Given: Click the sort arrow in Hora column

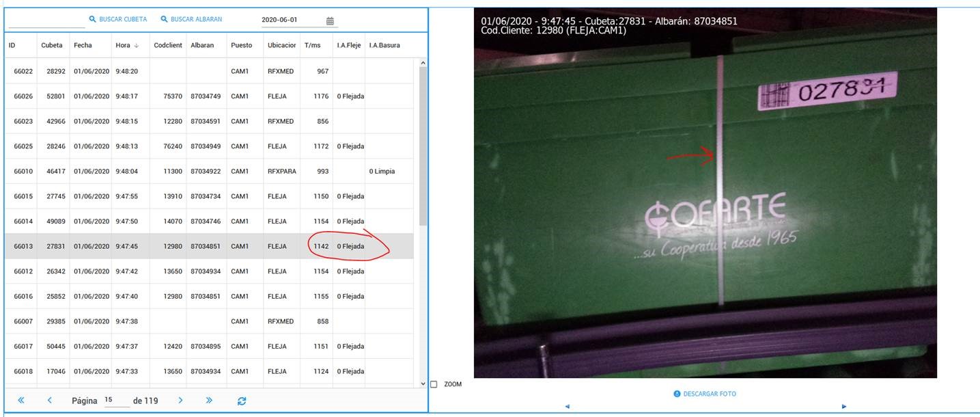Looking at the screenshot, I should click(x=137, y=46).
